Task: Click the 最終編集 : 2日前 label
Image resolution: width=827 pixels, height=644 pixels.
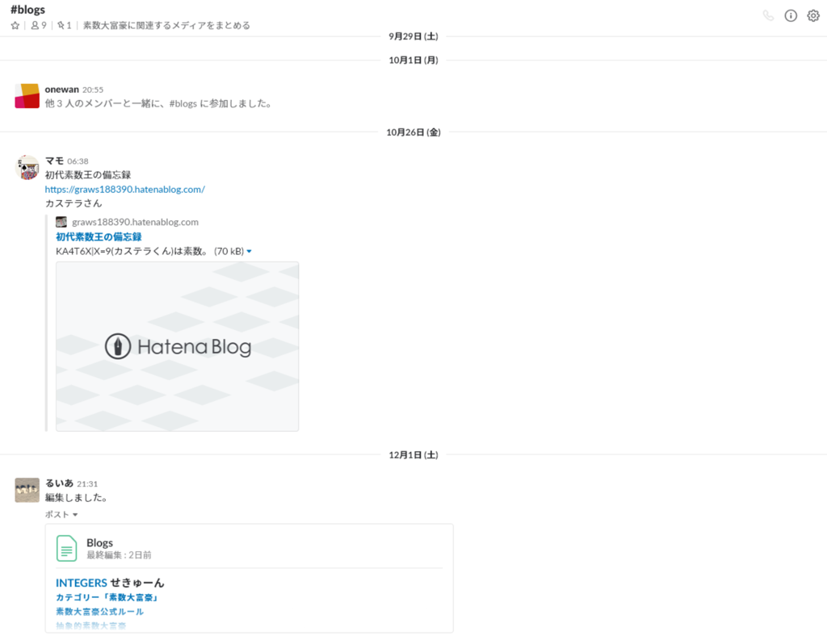Action: (119, 555)
